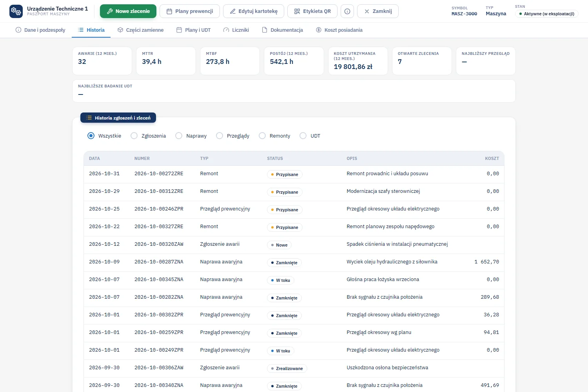Select the Zgłoszenia radio filter
This screenshot has height=392, width=588.
[134, 136]
